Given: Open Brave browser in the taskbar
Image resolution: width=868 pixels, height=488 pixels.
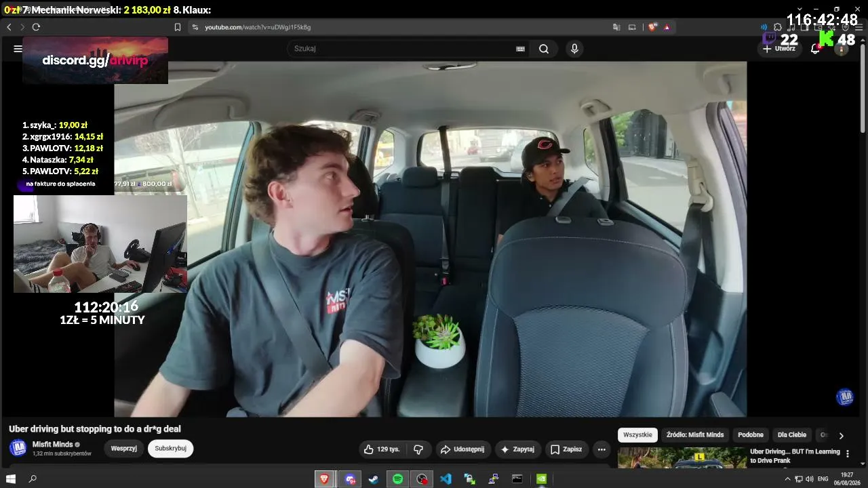Looking at the screenshot, I should [x=324, y=479].
